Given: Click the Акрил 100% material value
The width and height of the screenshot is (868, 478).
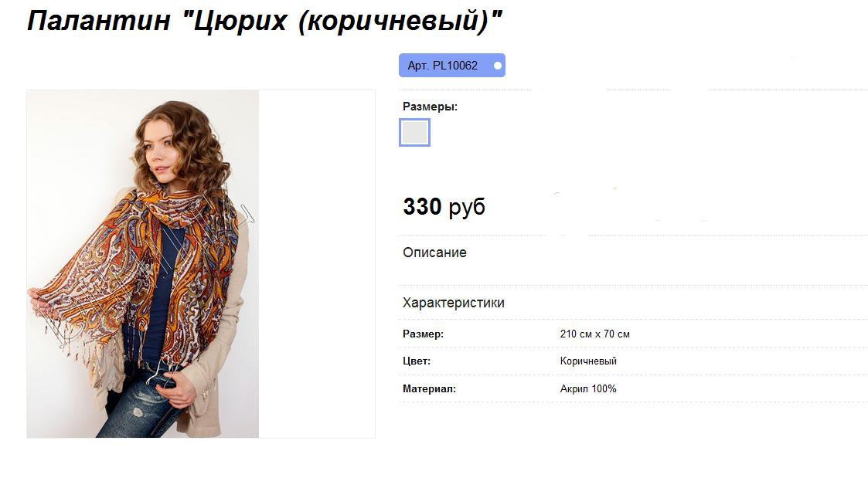Looking at the screenshot, I should (588, 388).
